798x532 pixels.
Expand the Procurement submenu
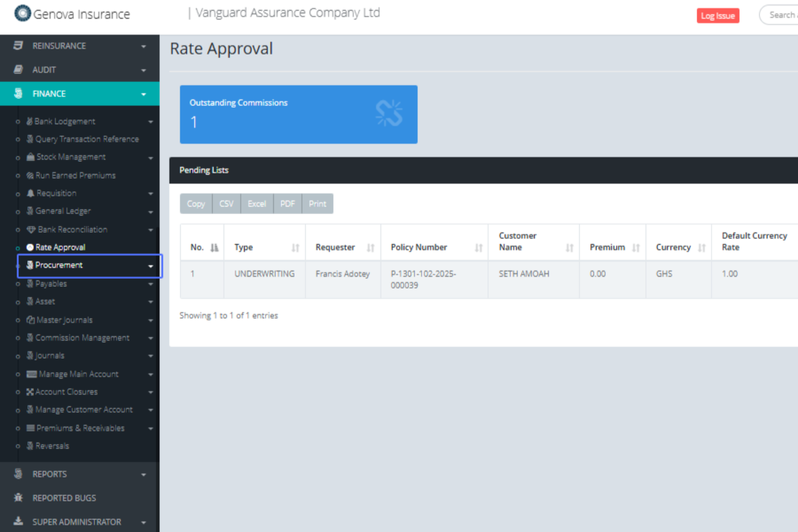pyautogui.click(x=151, y=266)
